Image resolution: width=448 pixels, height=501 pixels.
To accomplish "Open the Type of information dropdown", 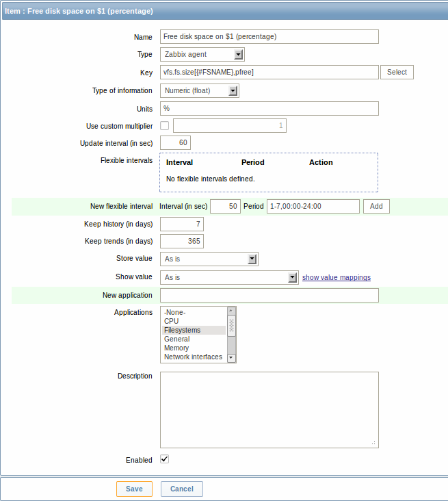I will [200, 91].
